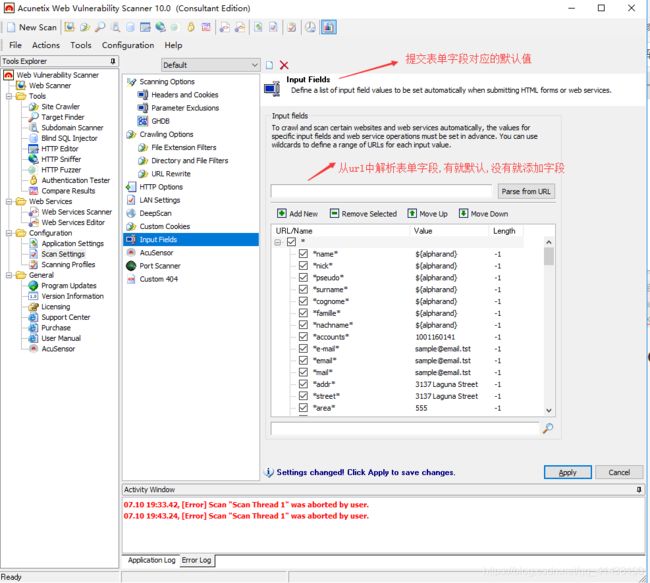Screen dimensions: 650x583
Task: Open the Help menu
Action: tap(173, 45)
